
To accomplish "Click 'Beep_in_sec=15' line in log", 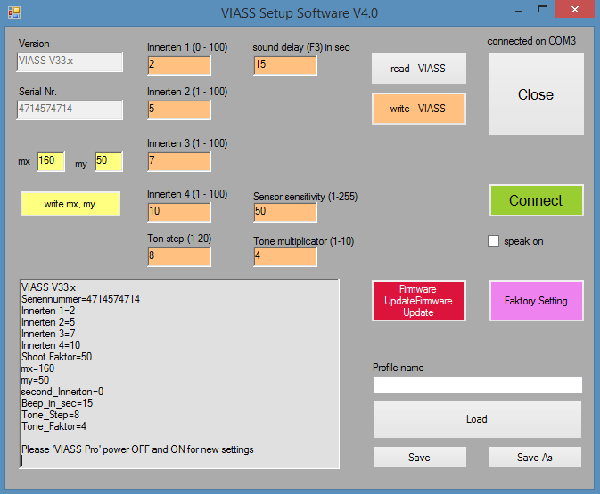I will tap(57, 403).
